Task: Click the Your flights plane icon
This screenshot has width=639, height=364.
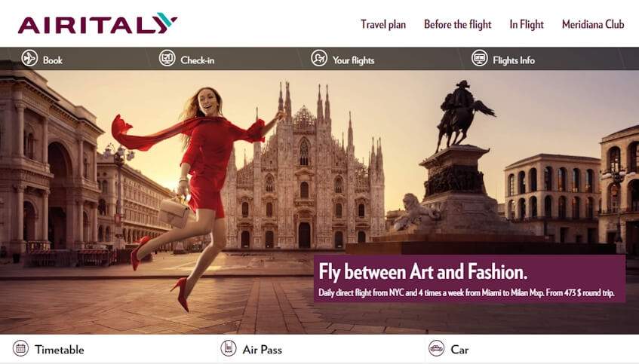Action: 319,58
